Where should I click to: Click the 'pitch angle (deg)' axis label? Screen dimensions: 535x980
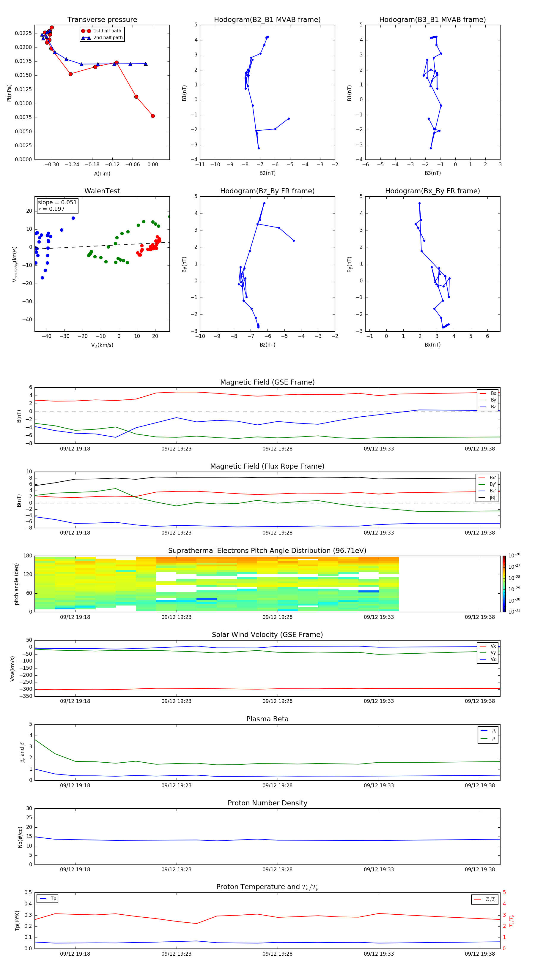pyautogui.click(x=16, y=584)
